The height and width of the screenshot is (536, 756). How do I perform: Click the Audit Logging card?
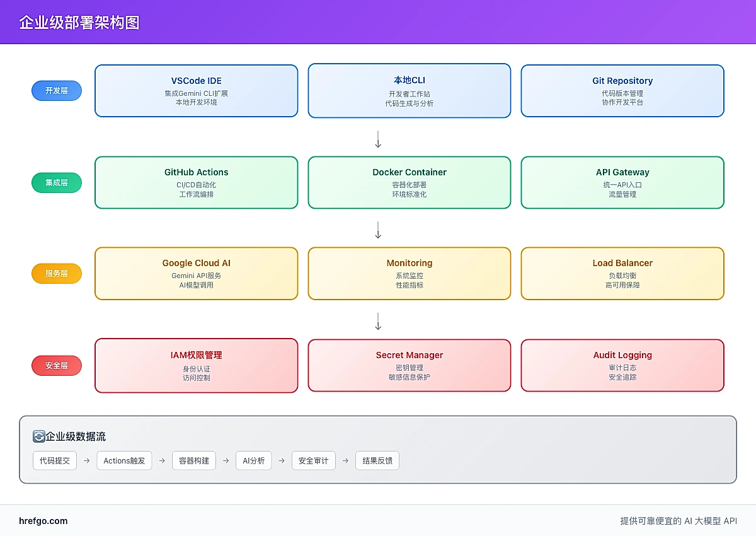coord(622,366)
